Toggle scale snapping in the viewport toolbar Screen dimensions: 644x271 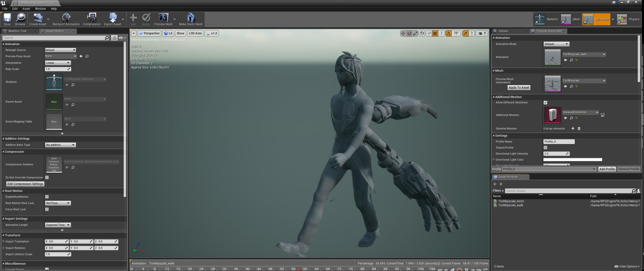point(465,33)
